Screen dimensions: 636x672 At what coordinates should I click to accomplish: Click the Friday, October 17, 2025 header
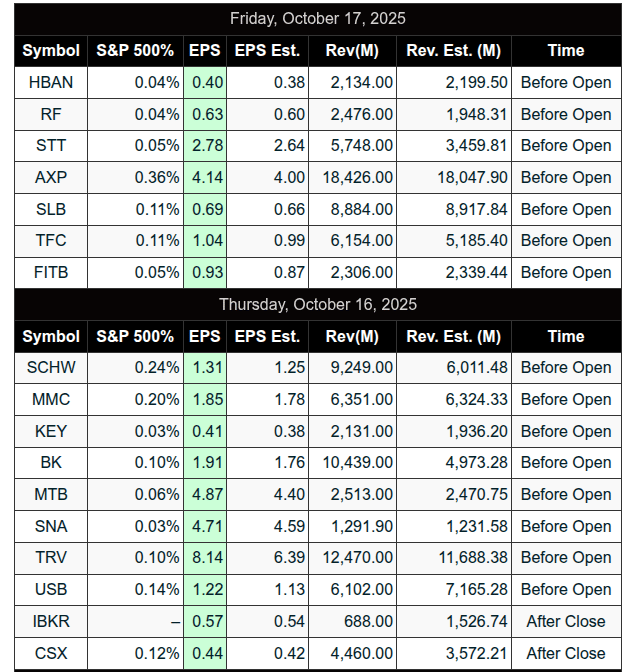318,19
